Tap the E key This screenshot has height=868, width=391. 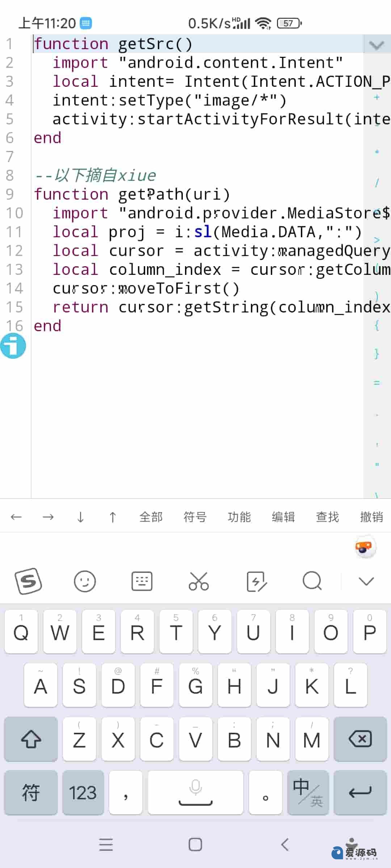pyautogui.click(x=98, y=632)
